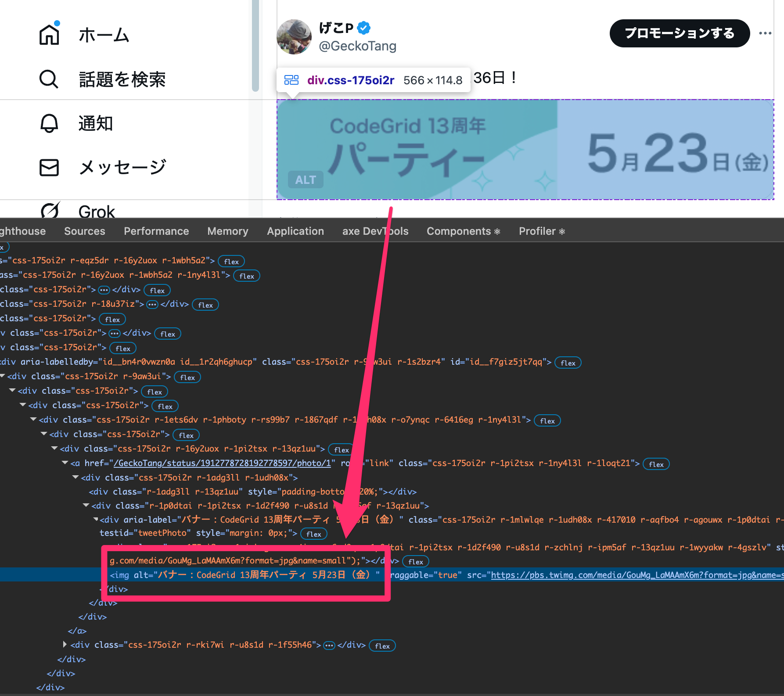Screen dimensions: 784x696
Task: Open the Home (ホーム) navigation icon
Action: (49, 35)
